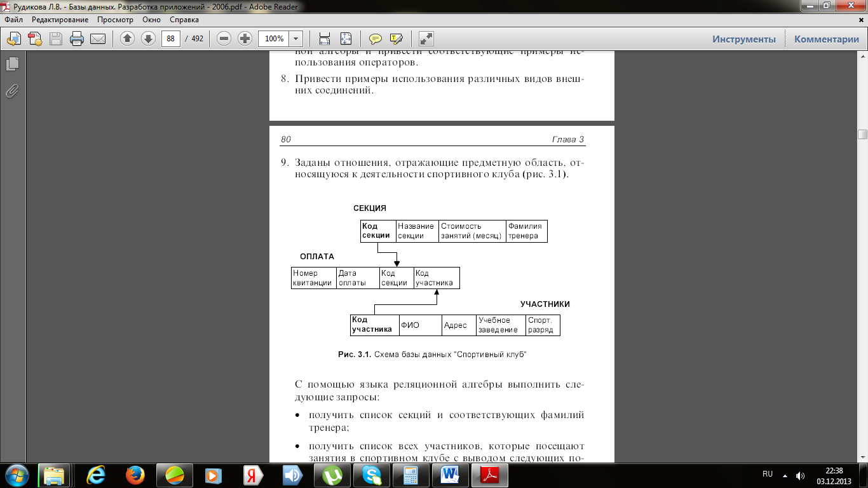Viewport: 868px width, 488px height.
Task: Open Windows Explorer from taskbar
Action: [x=54, y=475]
